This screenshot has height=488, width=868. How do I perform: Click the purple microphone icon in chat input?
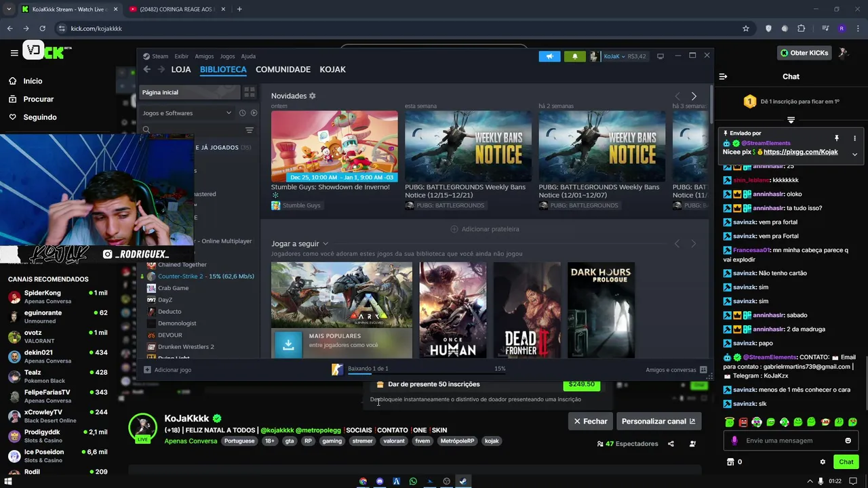tap(734, 441)
